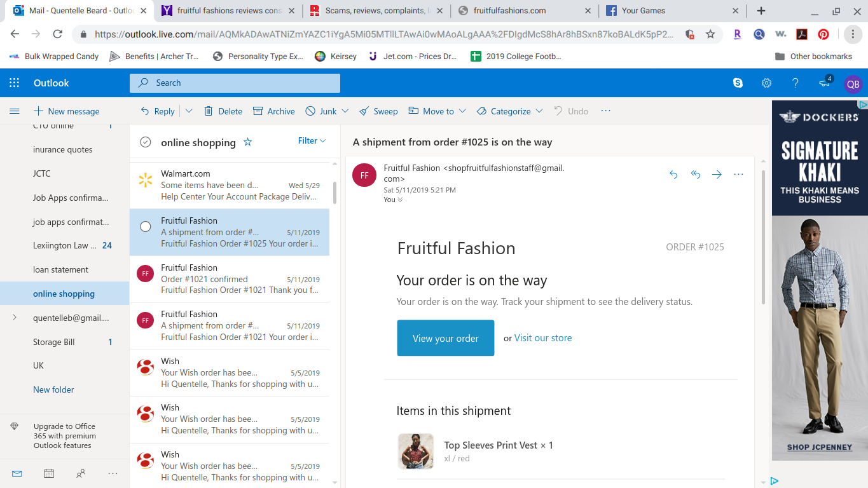Click the browser address bar
Screen dimensions: 868x488
(x=384, y=34)
